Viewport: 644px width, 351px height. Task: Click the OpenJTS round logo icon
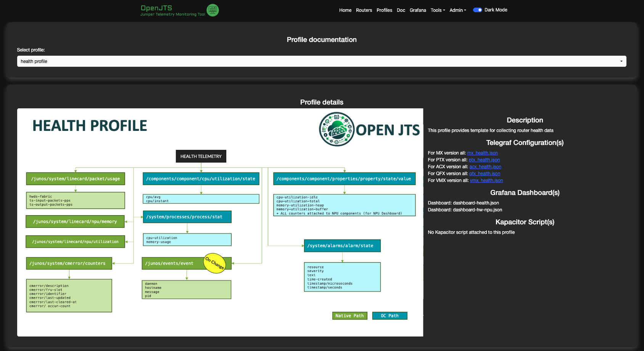coord(213,10)
